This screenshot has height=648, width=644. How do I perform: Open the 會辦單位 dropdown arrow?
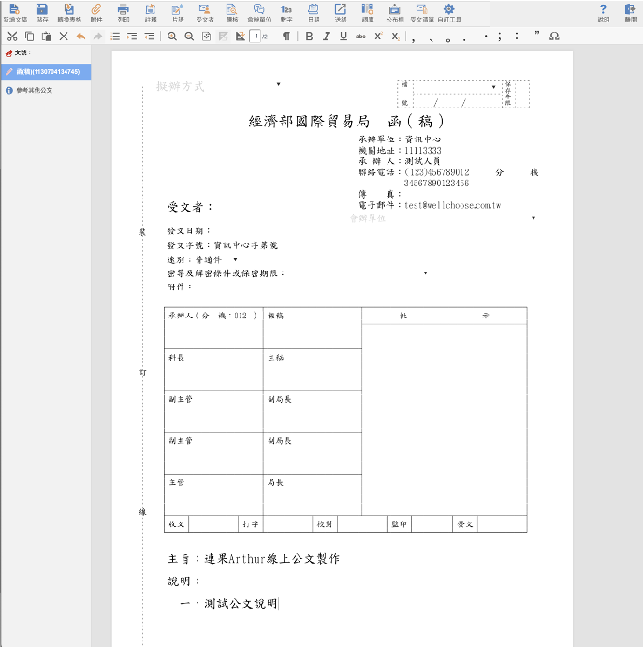[x=534, y=218]
